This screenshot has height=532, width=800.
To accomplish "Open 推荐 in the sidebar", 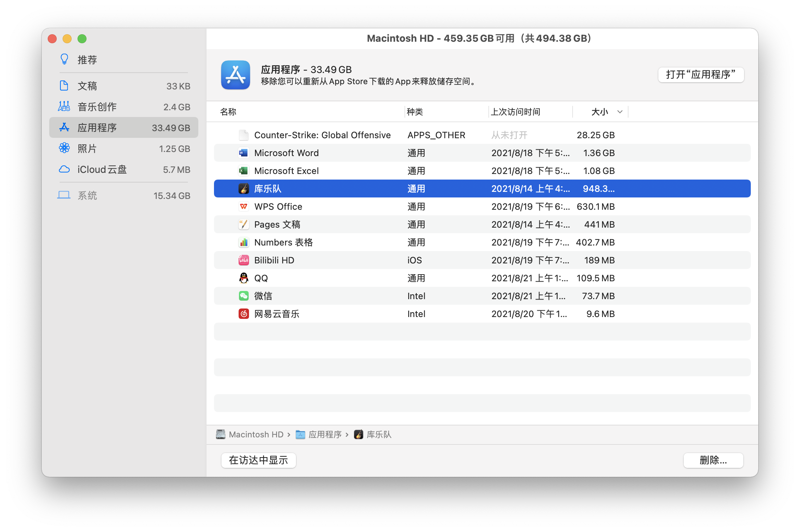I will tap(87, 60).
